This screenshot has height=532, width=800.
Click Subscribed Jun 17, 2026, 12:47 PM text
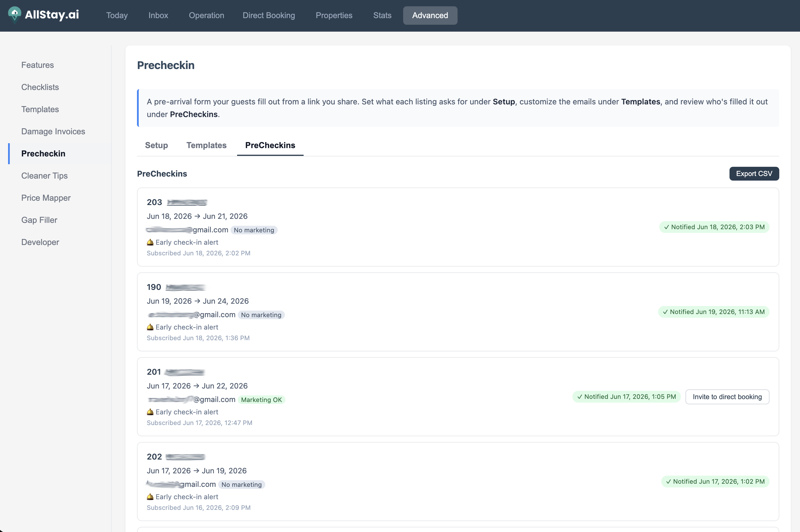point(199,423)
